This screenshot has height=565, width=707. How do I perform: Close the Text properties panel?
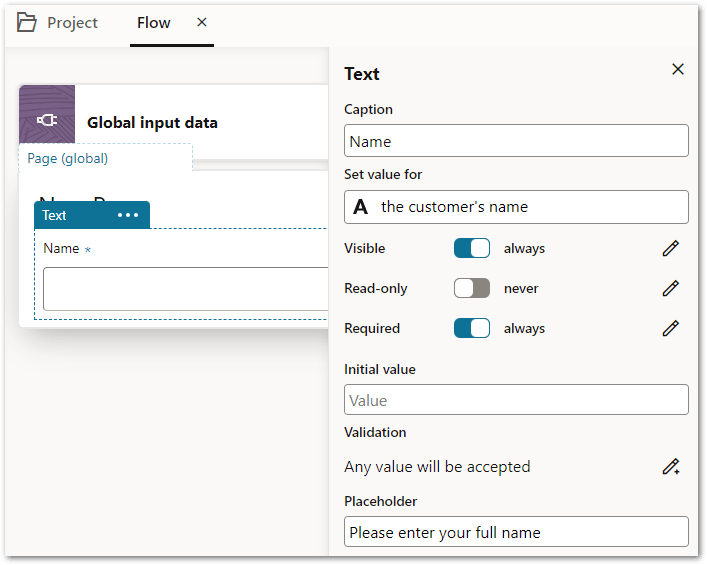pos(678,69)
